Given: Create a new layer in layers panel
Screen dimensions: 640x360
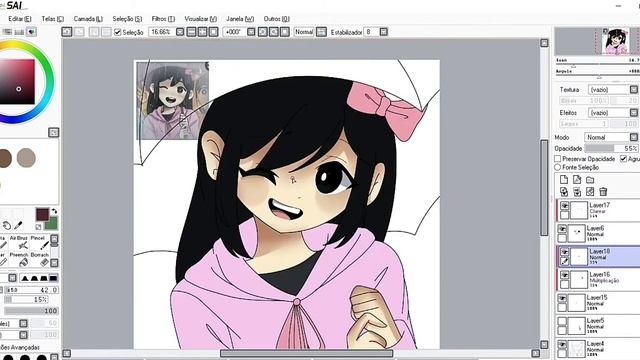Looking at the screenshot, I should [x=564, y=180].
